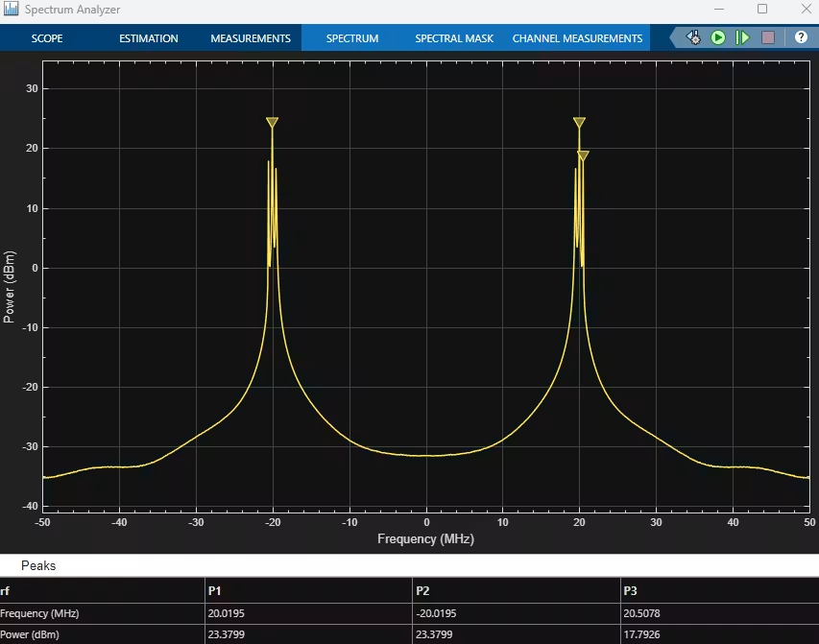
Task: Click the Power (dBm) row label in table
Action: click(30, 634)
